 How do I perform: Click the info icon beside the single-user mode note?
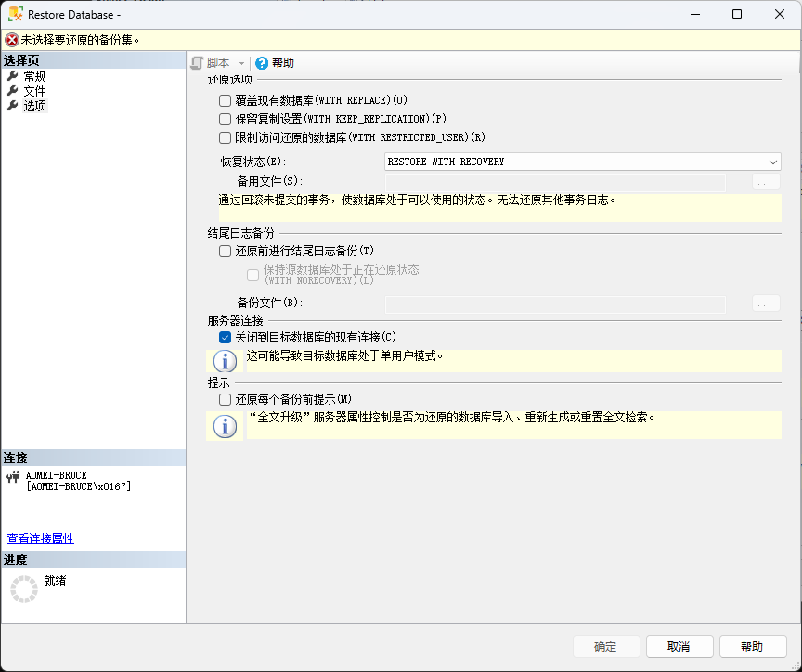tap(225, 360)
